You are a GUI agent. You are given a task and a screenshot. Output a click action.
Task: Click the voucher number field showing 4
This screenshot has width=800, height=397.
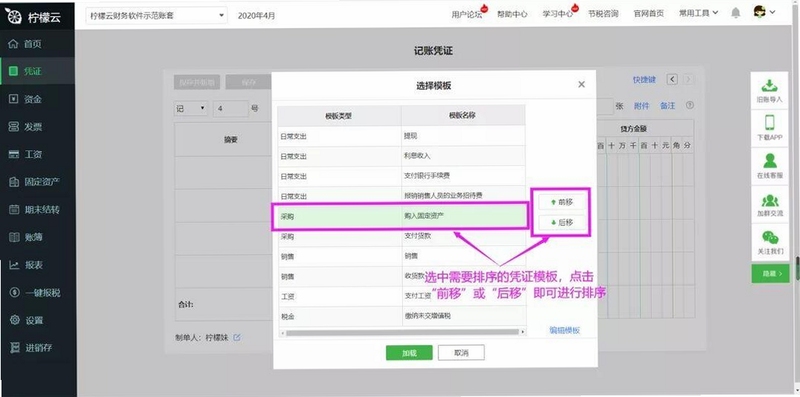[231, 108]
